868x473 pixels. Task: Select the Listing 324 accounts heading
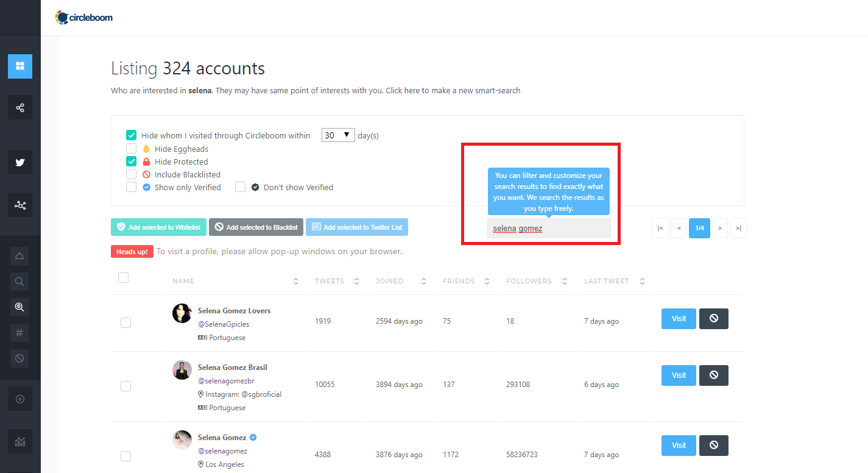pos(188,68)
